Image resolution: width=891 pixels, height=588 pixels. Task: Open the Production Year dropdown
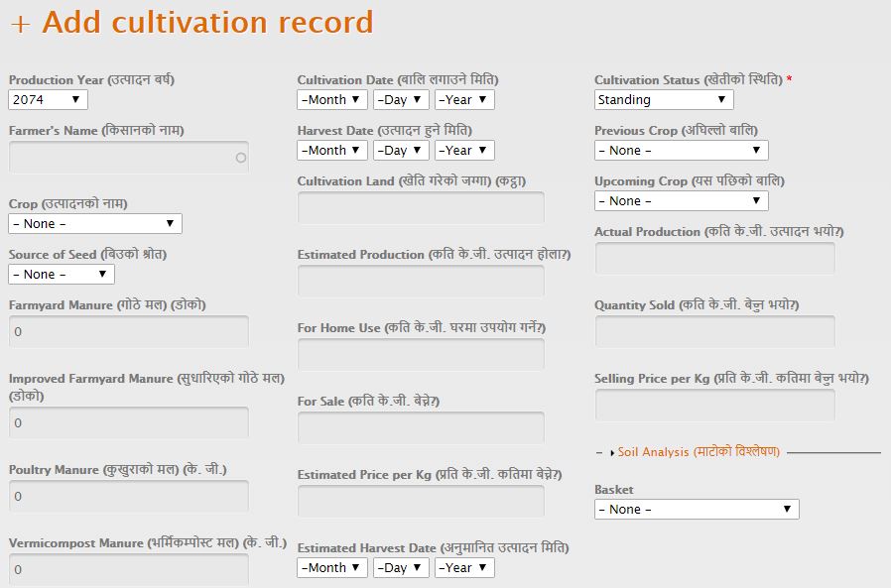coord(48,99)
